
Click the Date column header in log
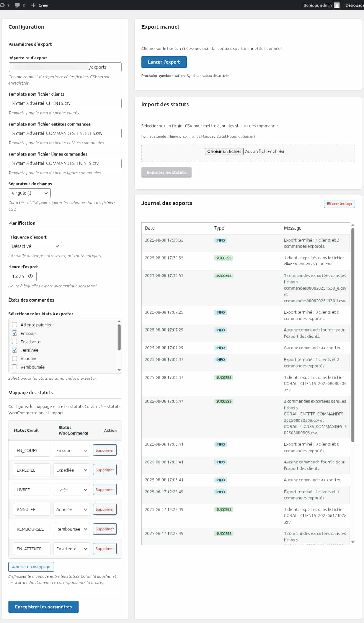tap(150, 228)
